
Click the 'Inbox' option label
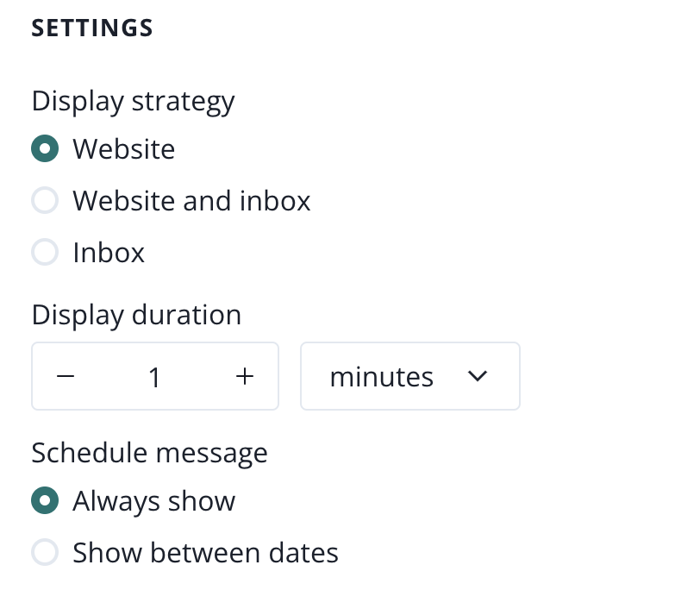pyautogui.click(x=109, y=253)
